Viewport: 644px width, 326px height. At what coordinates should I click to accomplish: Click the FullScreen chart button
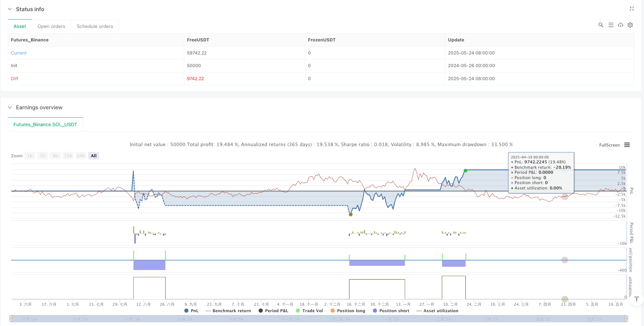(x=609, y=145)
